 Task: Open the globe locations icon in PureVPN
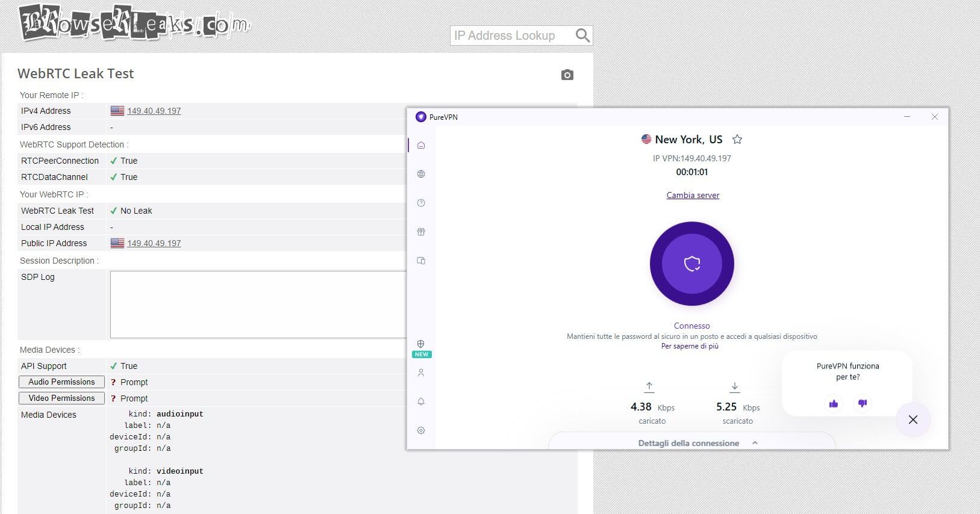[x=421, y=174]
